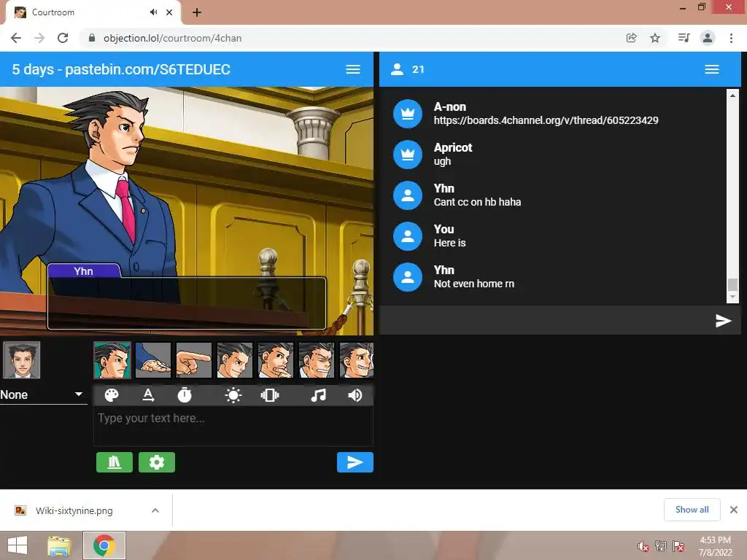Screen dimensions: 747x560
Task: Open the taskbar clock showing 4:53 PM
Action: click(716, 546)
